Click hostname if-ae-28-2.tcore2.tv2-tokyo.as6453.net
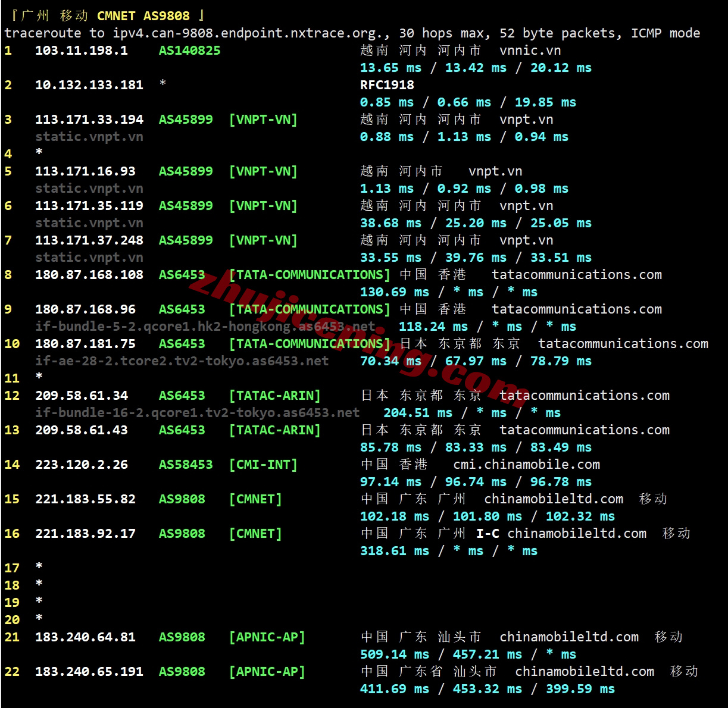The image size is (728, 708). [x=182, y=361]
